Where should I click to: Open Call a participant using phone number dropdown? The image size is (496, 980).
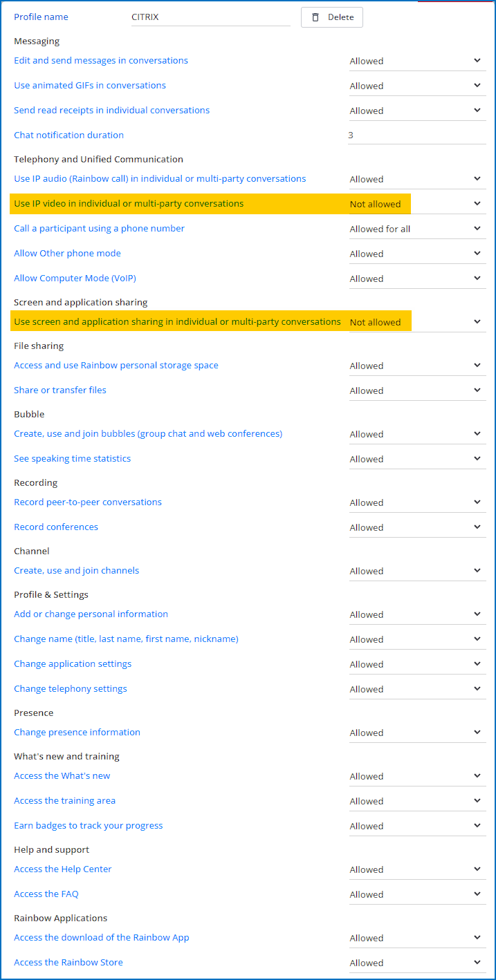[x=416, y=229]
